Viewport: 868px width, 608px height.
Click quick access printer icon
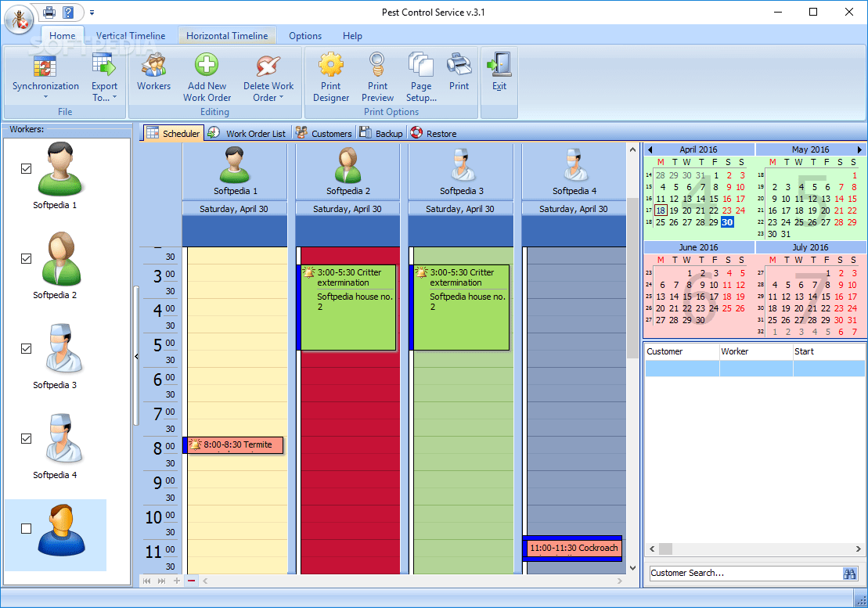pyautogui.click(x=50, y=12)
